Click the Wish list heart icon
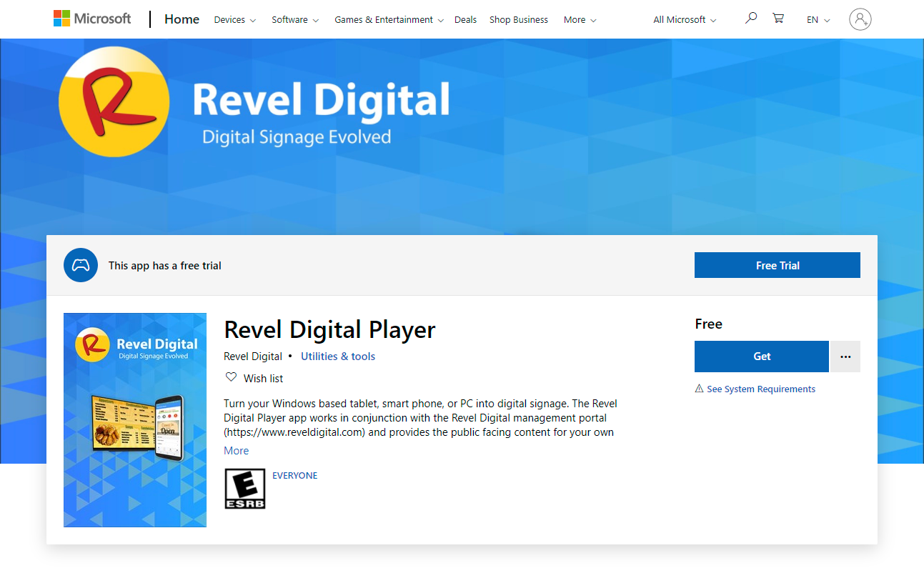 pos(231,377)
